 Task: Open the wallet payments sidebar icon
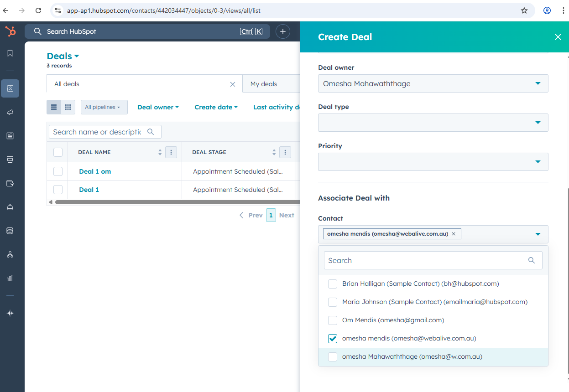10,183
